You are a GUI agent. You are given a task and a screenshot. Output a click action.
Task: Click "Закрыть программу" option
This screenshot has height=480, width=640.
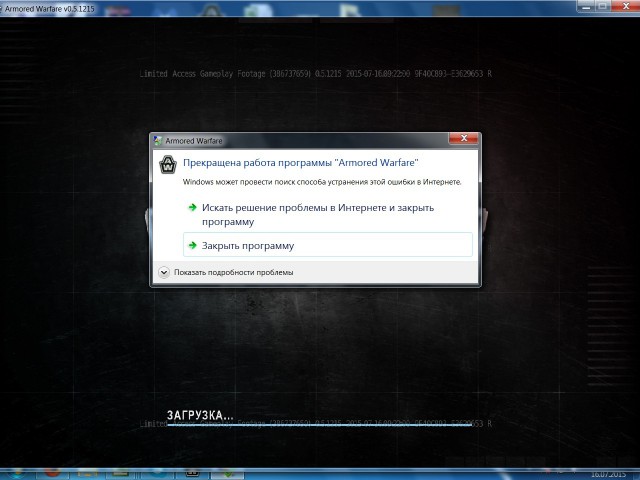pos(327,245)
